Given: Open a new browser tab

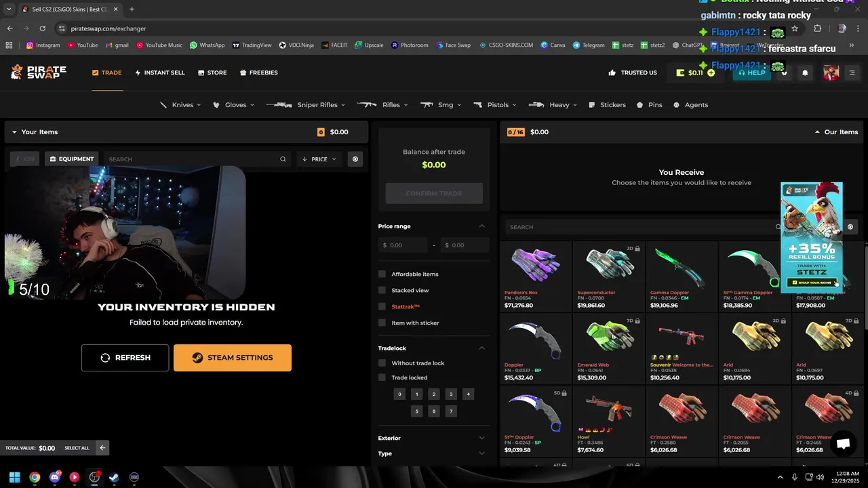Looking at the screenshot, I should [x=132, y=9].
